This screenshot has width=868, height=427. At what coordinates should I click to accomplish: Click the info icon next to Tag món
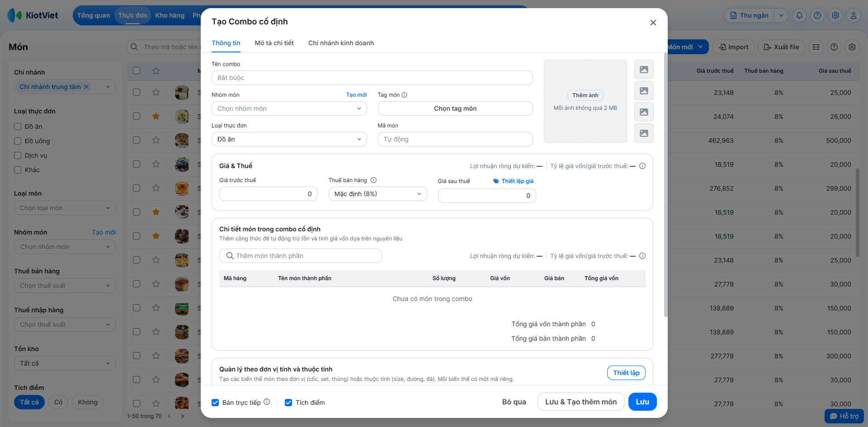(x=405, y=95)
